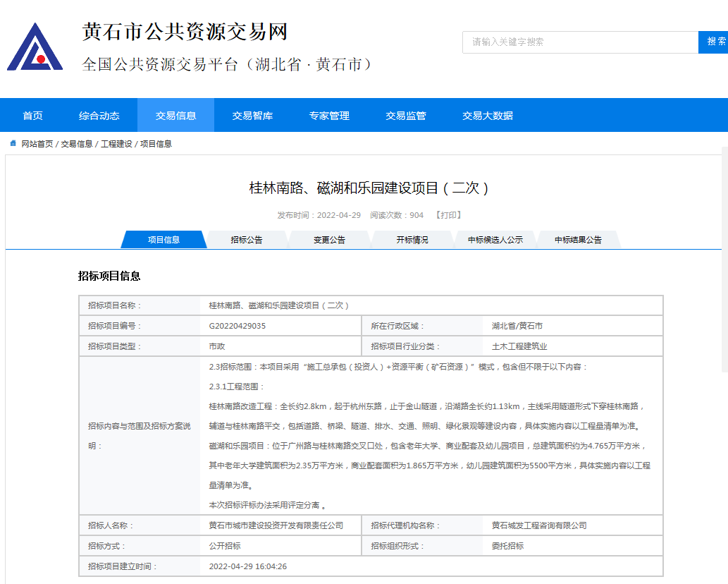
Task: Click the 【打印】 print link
Action: pos(448,215)
